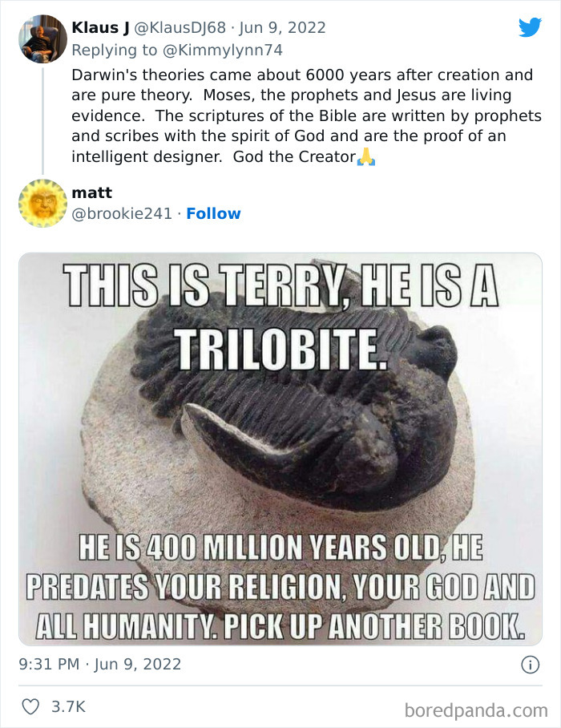This screenshot has width=561, height=728.
Task: Click matt's sun profile avatar
Action: point(44,204)
